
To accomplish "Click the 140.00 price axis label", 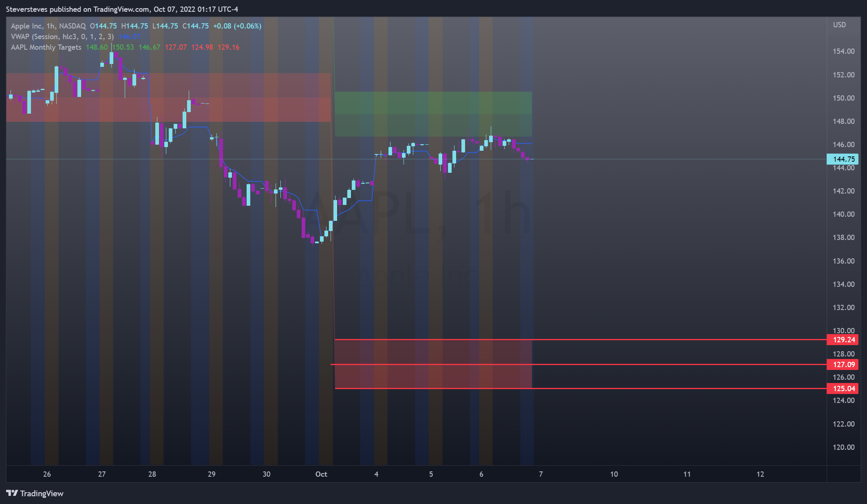I will [x=843, y=214].
